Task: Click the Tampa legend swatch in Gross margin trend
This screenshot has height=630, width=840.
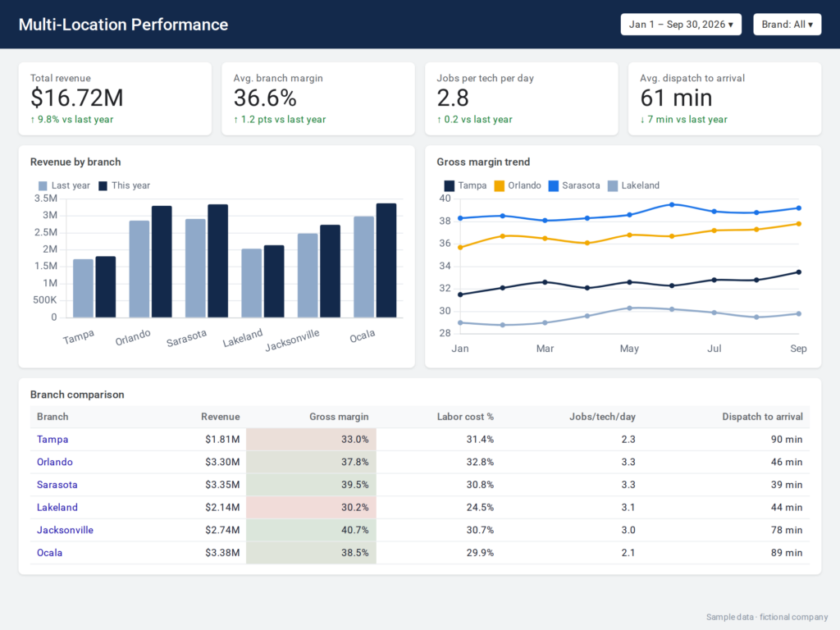Action: click(450, 186)
